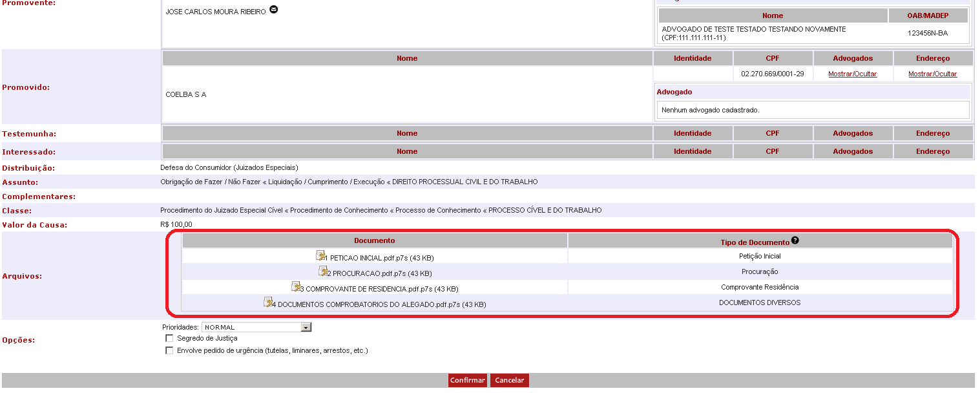Click the Confirmar button
This screenshot has width=980, height=393.
(x=468, y=380)
